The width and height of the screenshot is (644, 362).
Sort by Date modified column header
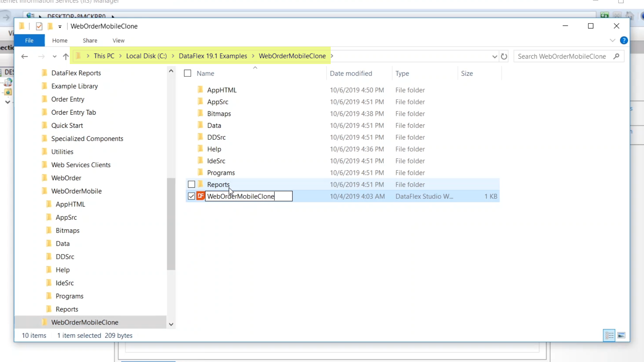[x=351, y=73]
